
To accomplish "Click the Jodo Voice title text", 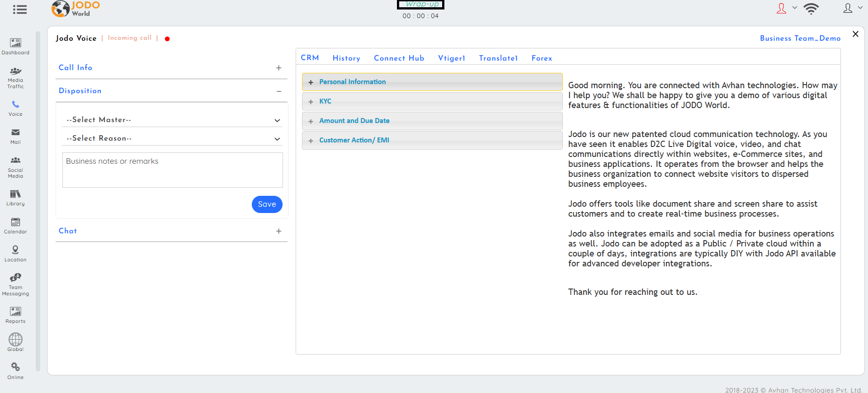I will pyautogui.click(x=76, y=38).
